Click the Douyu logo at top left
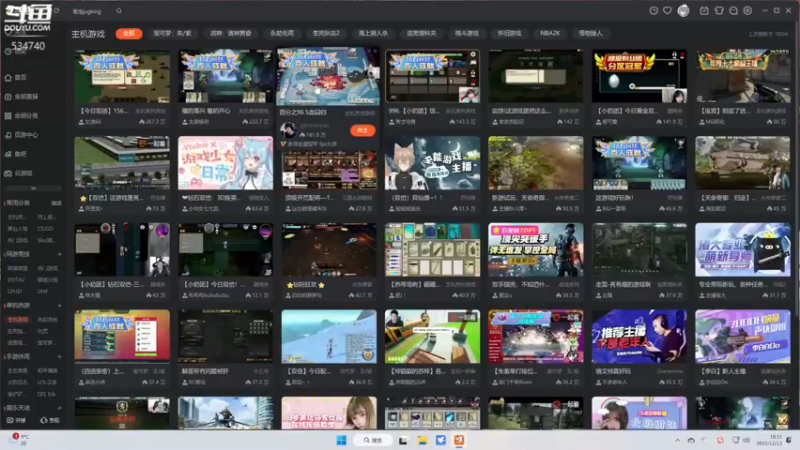 point(28,18)
